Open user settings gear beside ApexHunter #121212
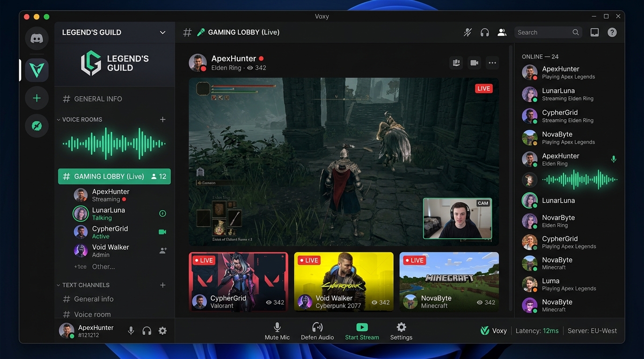This screenshot has height=359, width=644. click(x=162, y=331)
